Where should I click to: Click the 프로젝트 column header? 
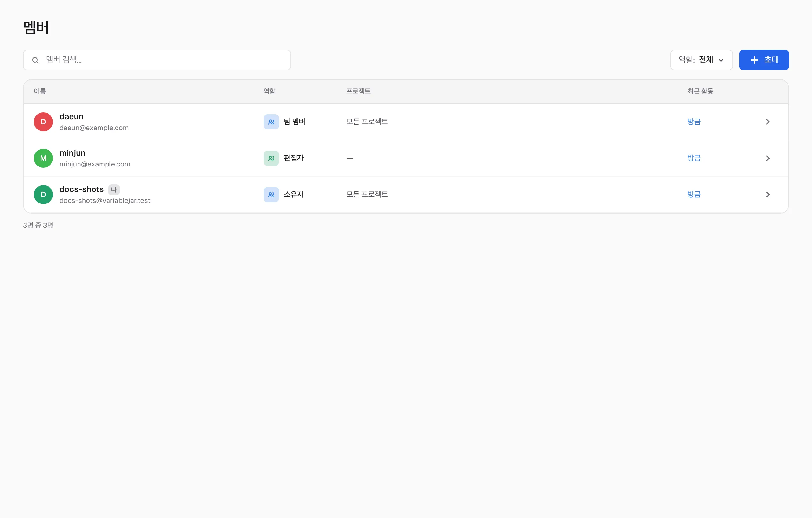pyautogui.click(x=358, y=91)
